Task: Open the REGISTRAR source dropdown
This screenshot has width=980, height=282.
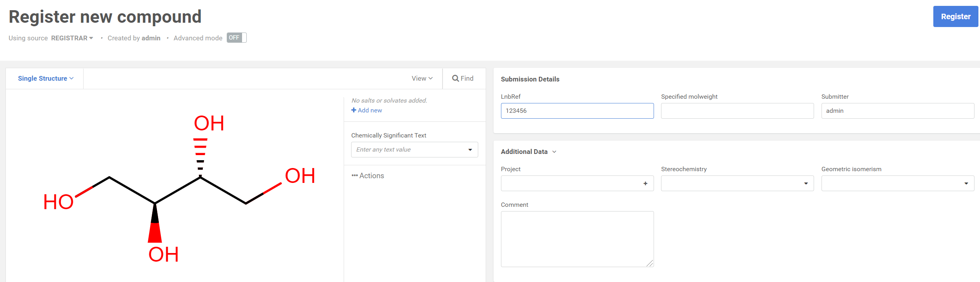Action: tap(72, 38)
